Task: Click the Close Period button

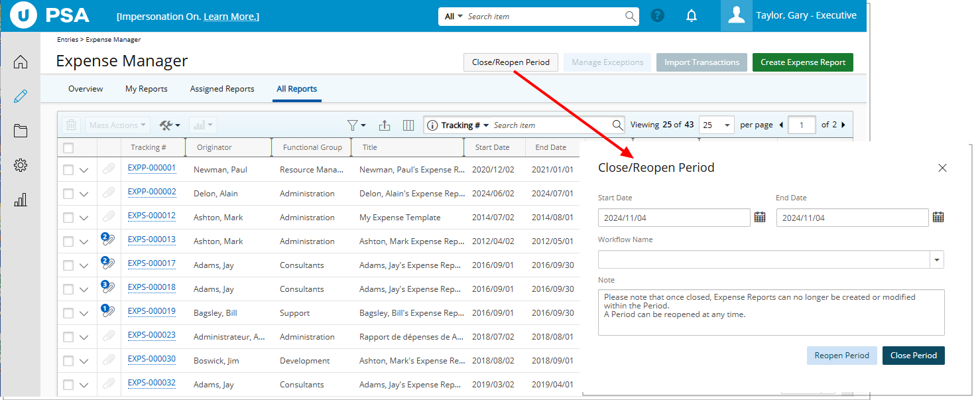Action: click(914, 356)
